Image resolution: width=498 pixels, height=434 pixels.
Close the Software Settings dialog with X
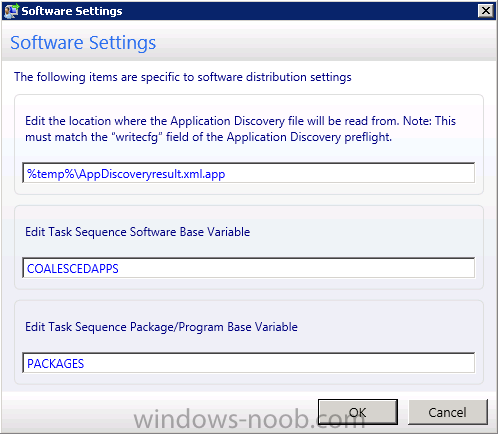tap(485, 11)
